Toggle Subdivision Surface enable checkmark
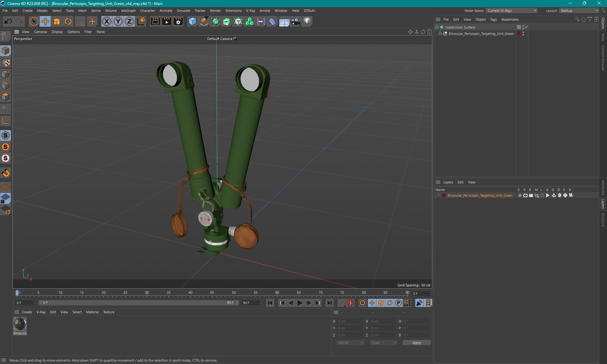The width and height of the screenshot is (607, 364). (526, 27)
